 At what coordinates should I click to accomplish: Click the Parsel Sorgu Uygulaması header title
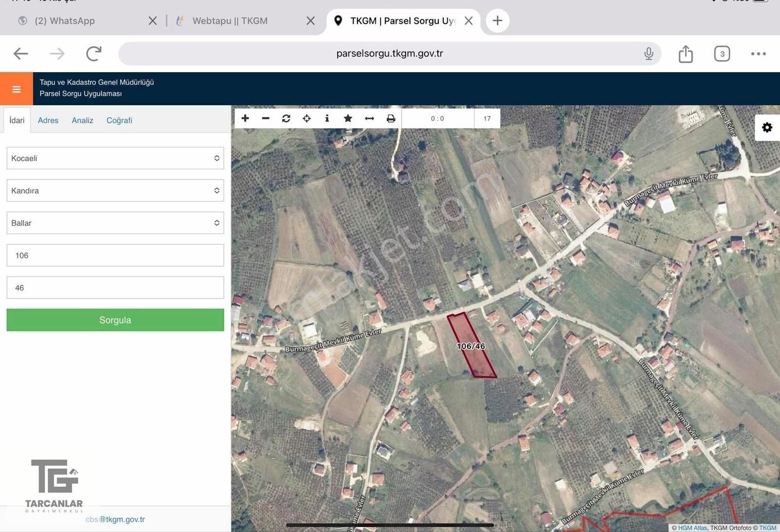pos(80,94)
